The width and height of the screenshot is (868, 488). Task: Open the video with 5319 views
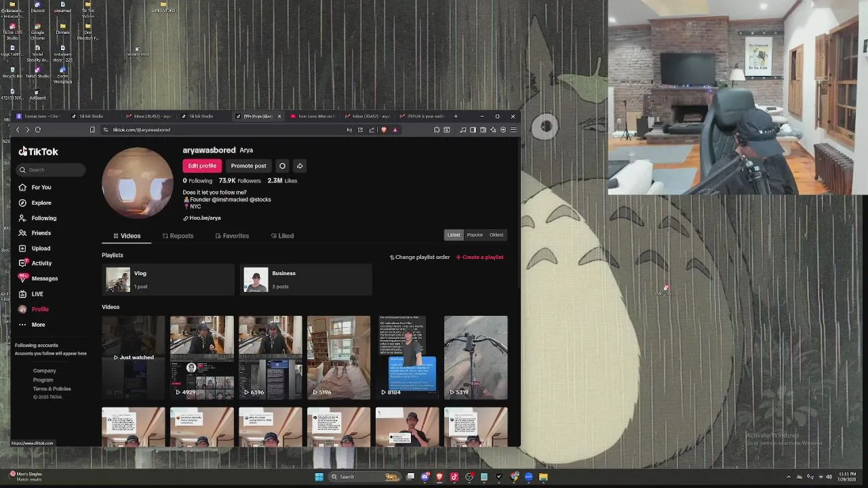(475, 357)
